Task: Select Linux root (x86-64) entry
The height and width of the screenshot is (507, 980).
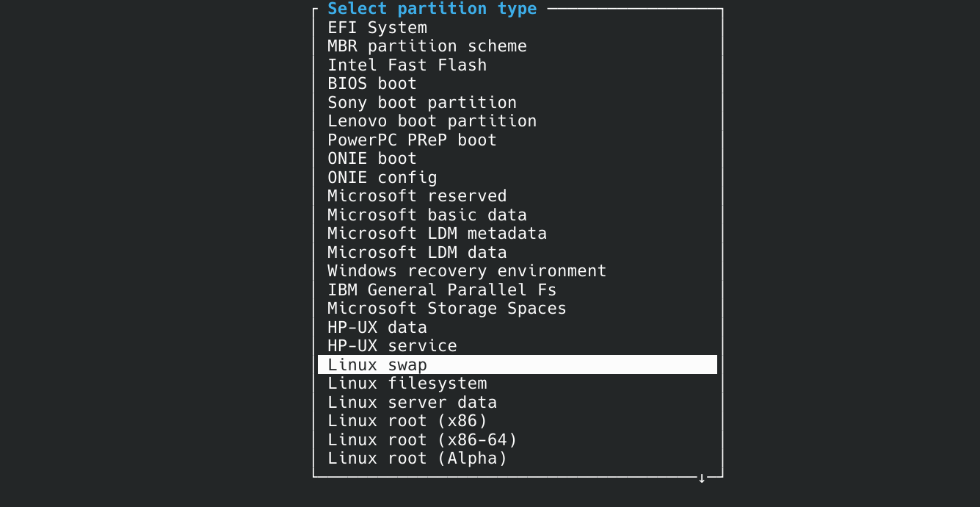Action: [422, 439]
